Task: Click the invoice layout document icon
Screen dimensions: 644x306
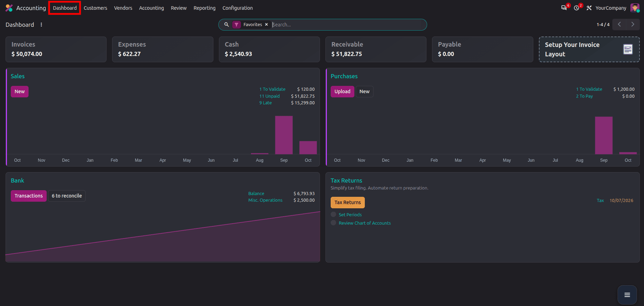Action: click(628, 49)
